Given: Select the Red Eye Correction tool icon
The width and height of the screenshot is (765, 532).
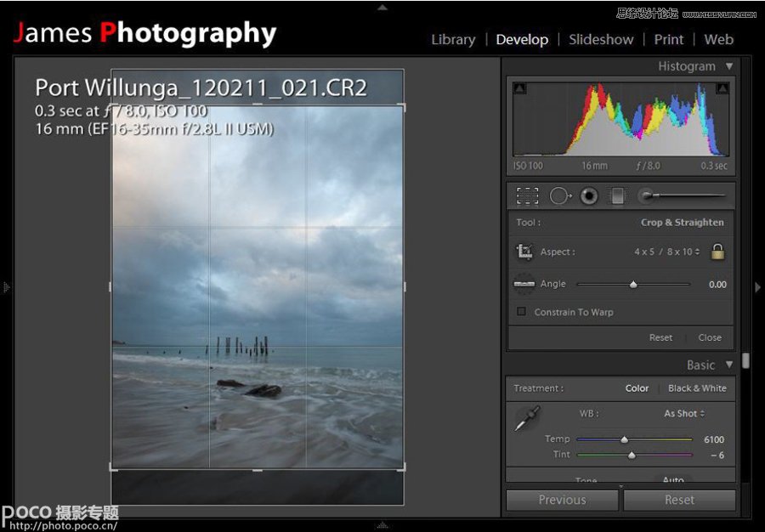Looking at the screenshot, I should point(589,196).
